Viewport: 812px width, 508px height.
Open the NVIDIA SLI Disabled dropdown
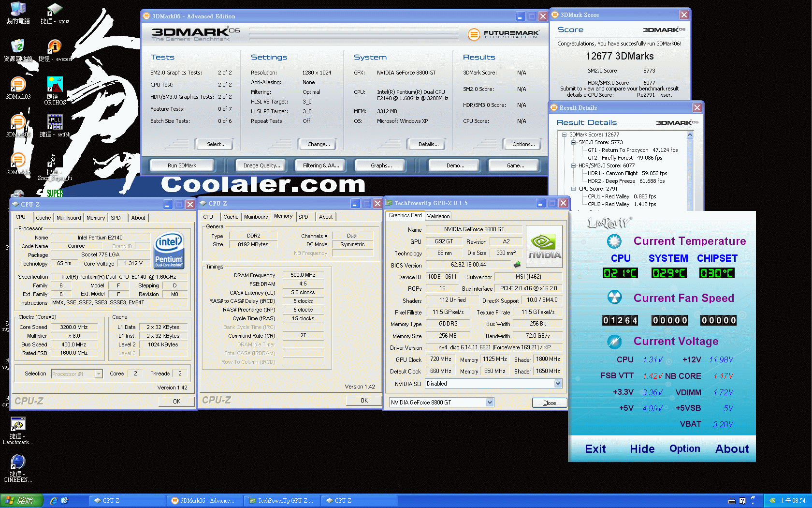(558, 384)
